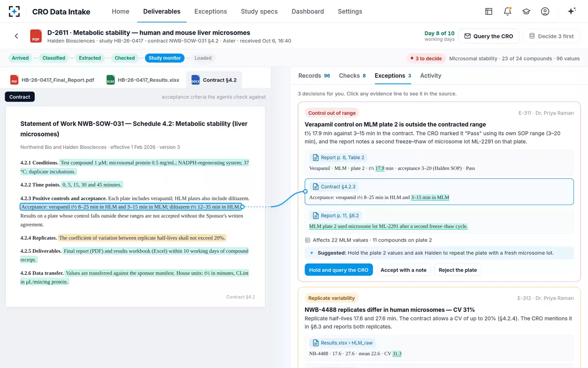
Task: Click the Contract label chip
Action: pyautogui.click(x=20, y=97)
